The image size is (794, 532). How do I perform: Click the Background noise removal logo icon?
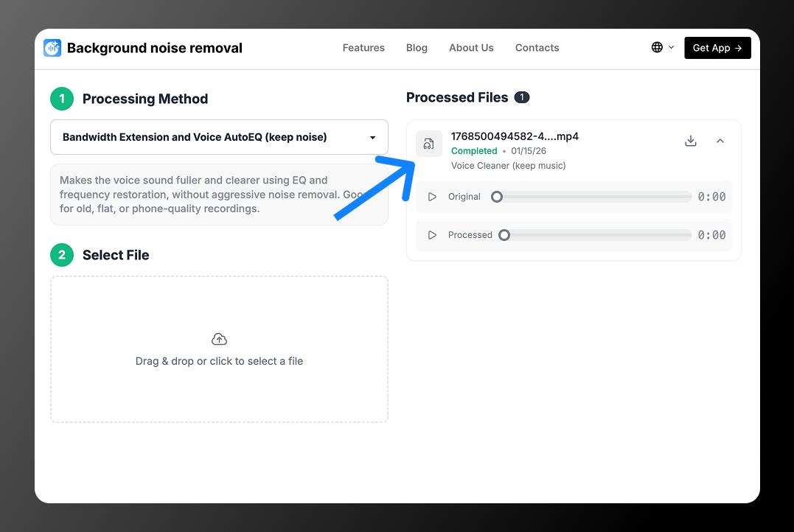pos(52,48)
